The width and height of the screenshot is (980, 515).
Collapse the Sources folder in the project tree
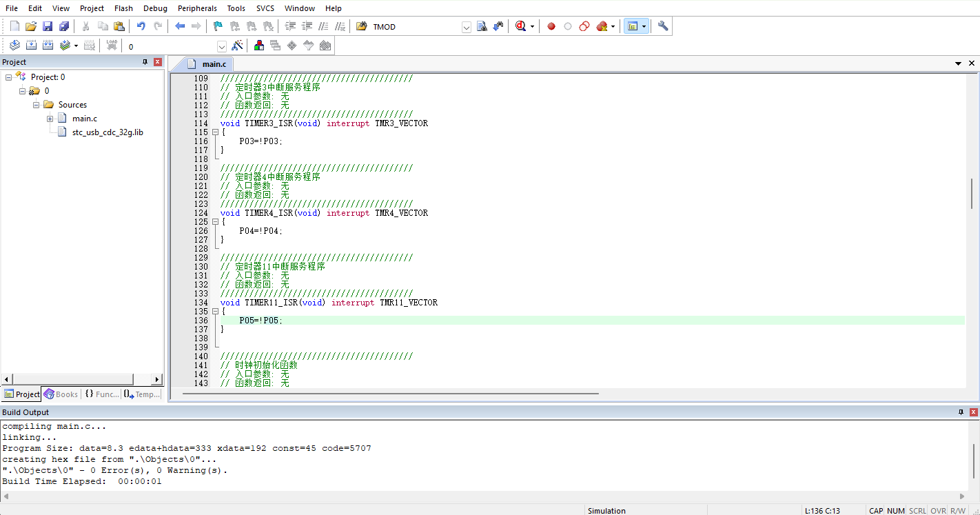point(37,105)
